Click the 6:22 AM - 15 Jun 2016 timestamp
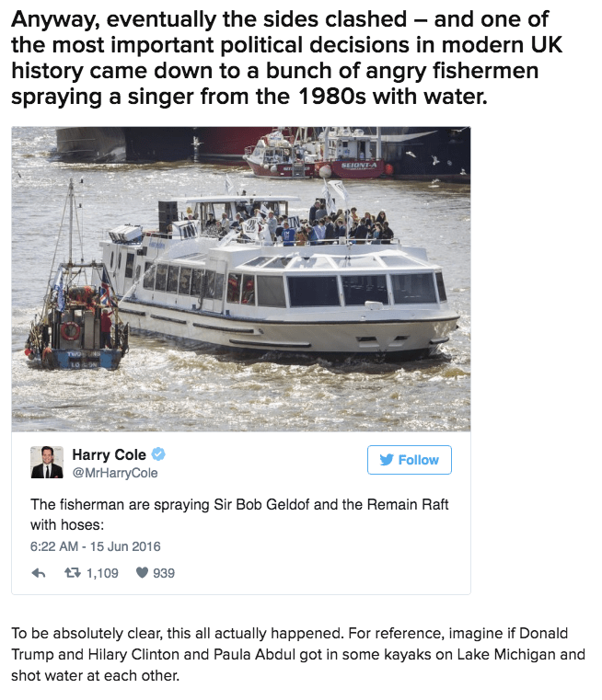The height and width of the screenshot is (700, 602). click(x=95, y=546)
